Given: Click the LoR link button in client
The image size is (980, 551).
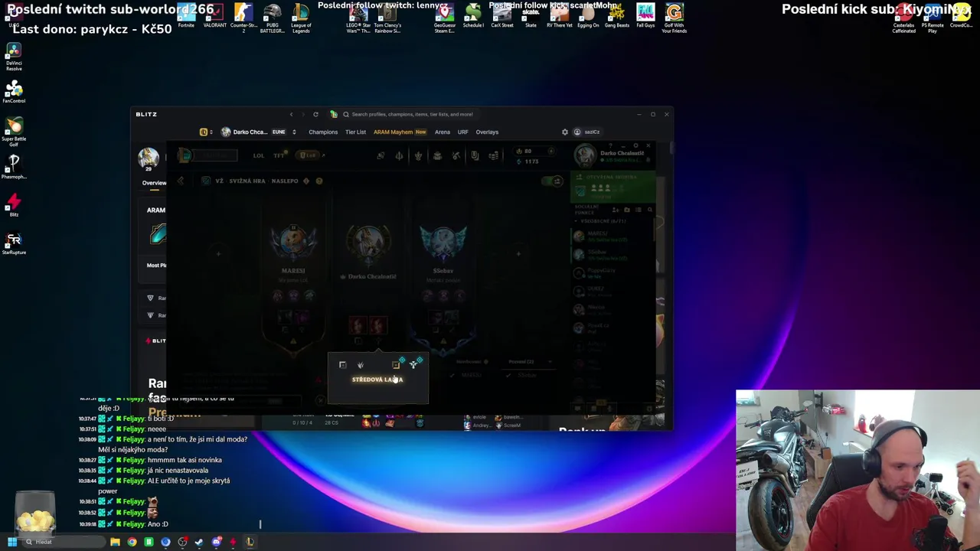Looking at the screenshot, I should point(309,155).
